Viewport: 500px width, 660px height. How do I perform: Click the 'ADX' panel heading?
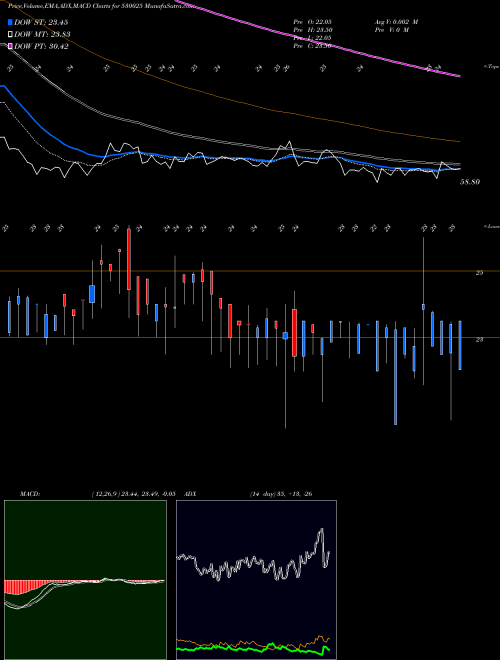[x=190, y=494]
